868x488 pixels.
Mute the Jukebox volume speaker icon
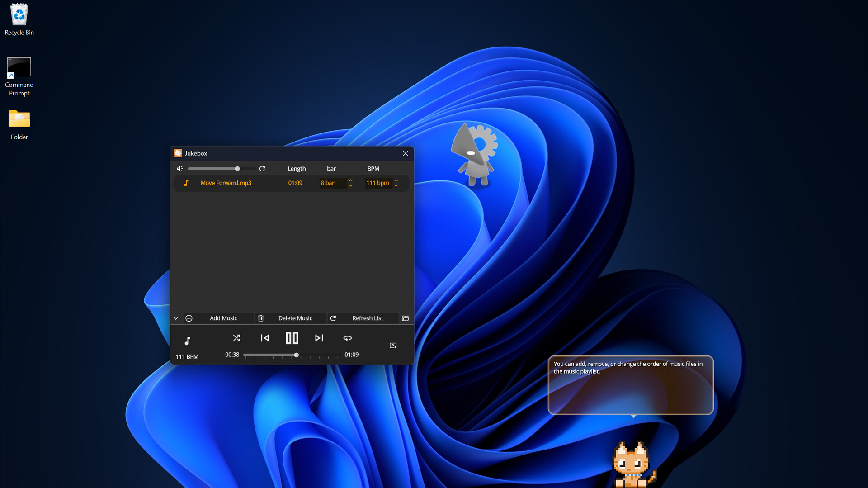pyautogui.click(x=179, y=169)
